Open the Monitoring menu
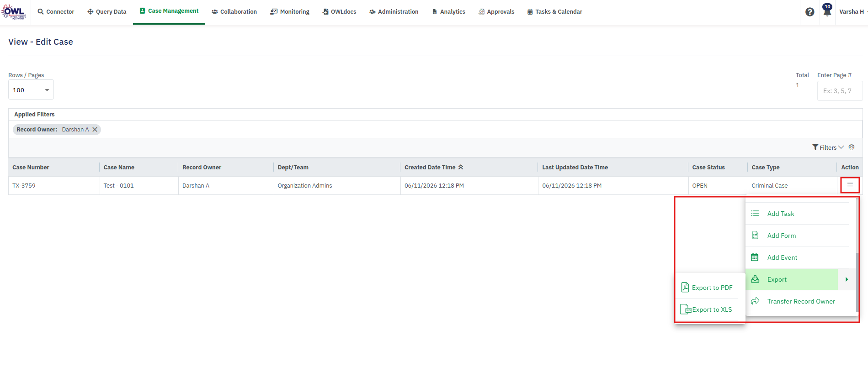The height and width of the screenshot is (367, 868). [x=290, y=12]
